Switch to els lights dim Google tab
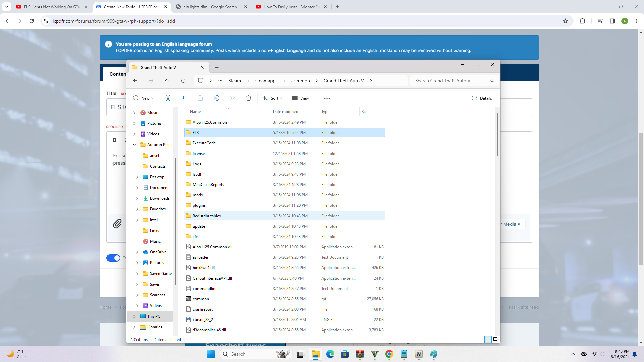The width and height of the screenshot is (644, 362). (x=210, y=7)
